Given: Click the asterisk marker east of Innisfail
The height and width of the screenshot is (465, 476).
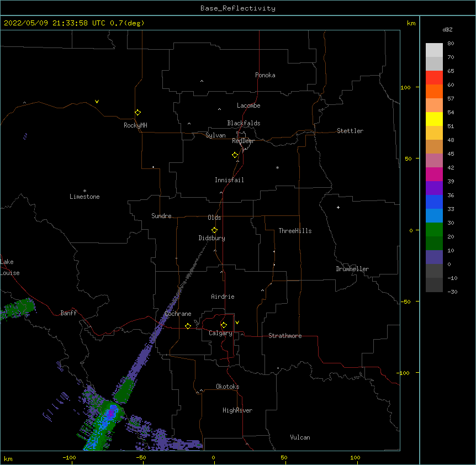Looking at the screenshot, I should pyautogui.click(x=277, y=167).
